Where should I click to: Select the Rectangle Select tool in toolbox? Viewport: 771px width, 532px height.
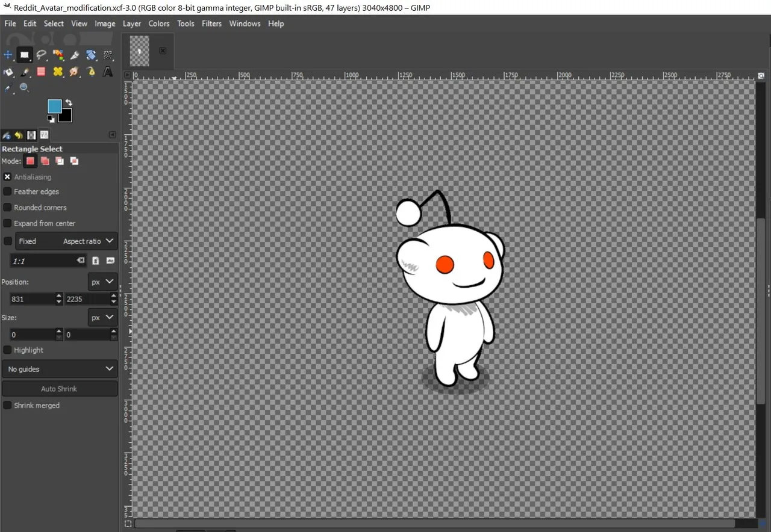click(24, 55)
